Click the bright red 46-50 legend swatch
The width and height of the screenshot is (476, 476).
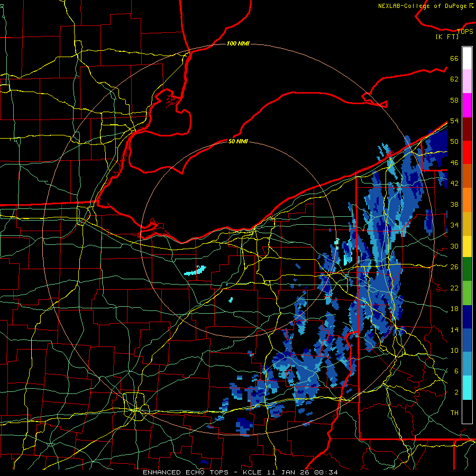click(467, 152)
